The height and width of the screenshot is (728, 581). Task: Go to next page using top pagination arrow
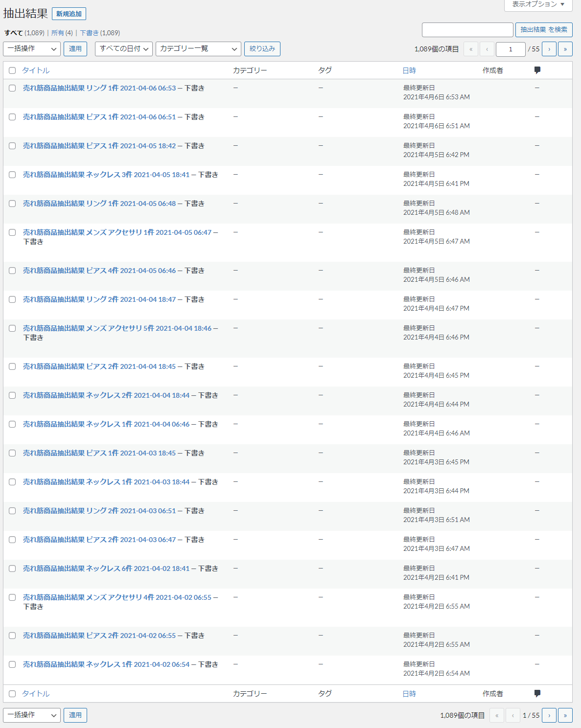(549, 49)
